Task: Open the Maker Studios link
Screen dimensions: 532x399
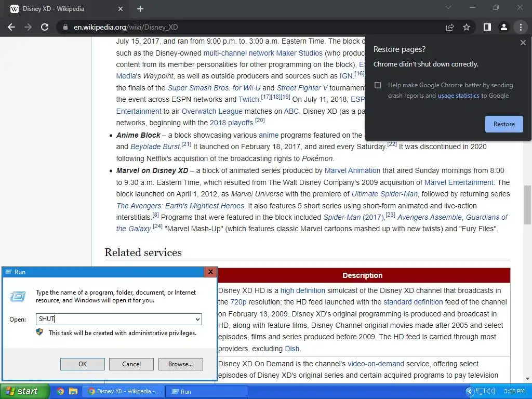Action: tap(299, 54)
